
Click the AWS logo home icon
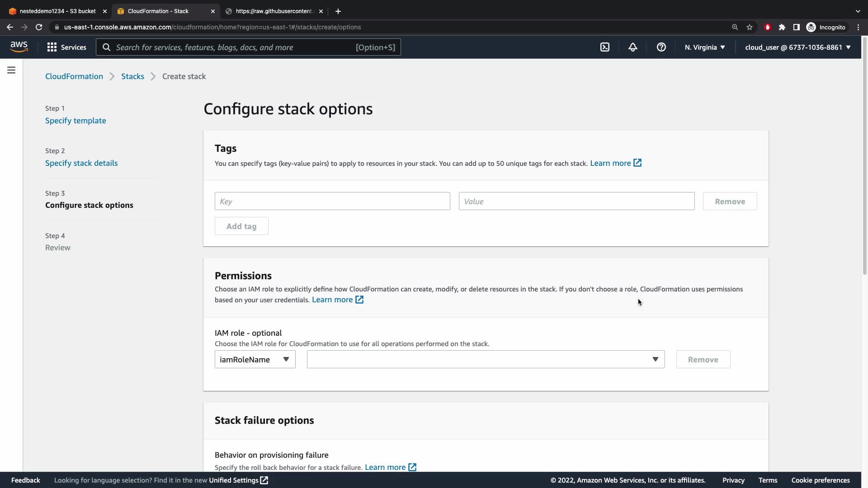click(19, 47)
